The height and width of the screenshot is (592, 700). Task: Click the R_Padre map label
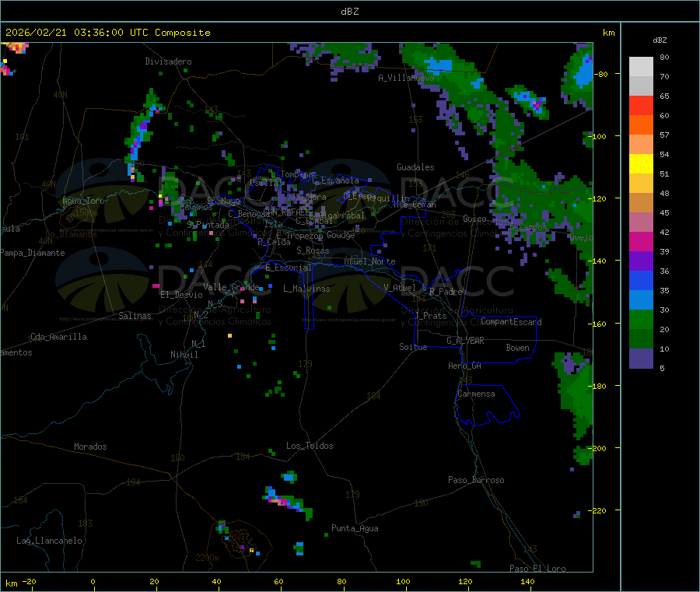coord(446,292)
